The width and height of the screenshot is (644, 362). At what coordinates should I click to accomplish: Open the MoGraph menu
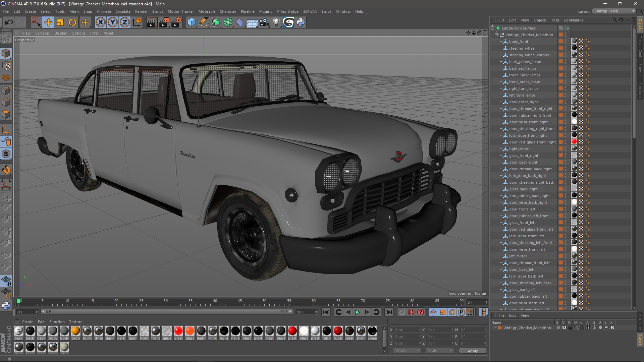coord(206,11)
